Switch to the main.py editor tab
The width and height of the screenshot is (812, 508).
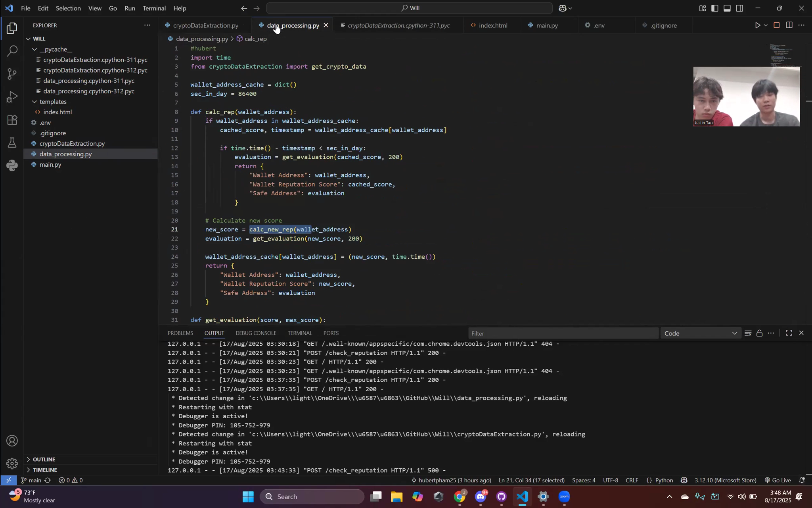click(x=546, y=25)
